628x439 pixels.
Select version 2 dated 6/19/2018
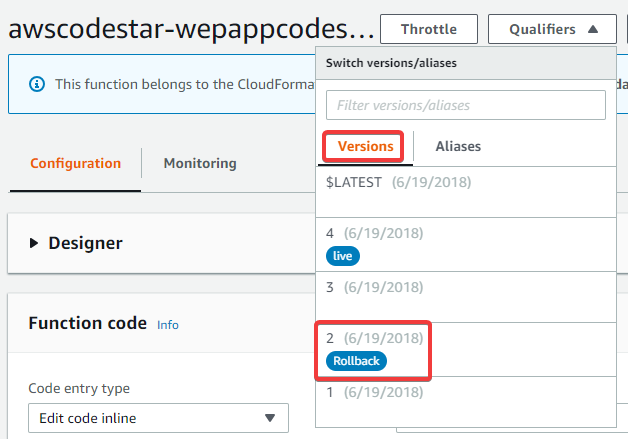click(x=466, y=349)
